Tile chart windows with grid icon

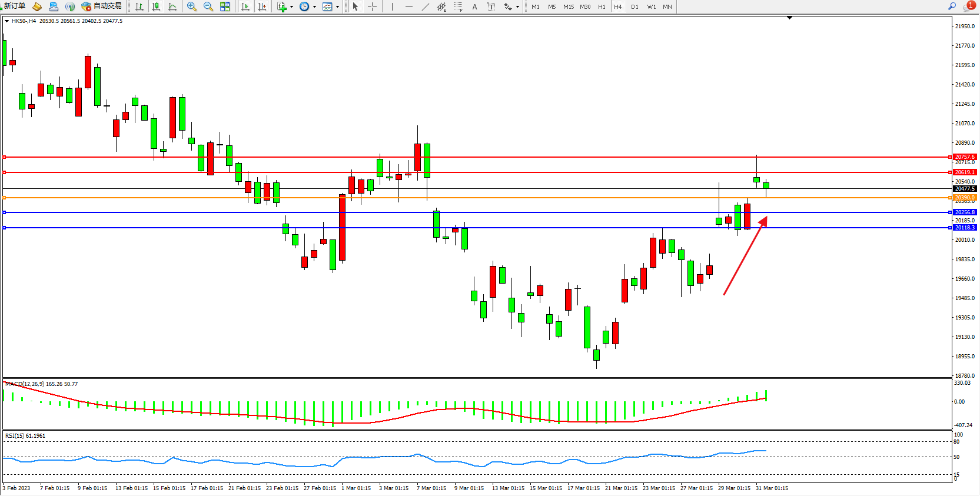click(x=225, y=6)
